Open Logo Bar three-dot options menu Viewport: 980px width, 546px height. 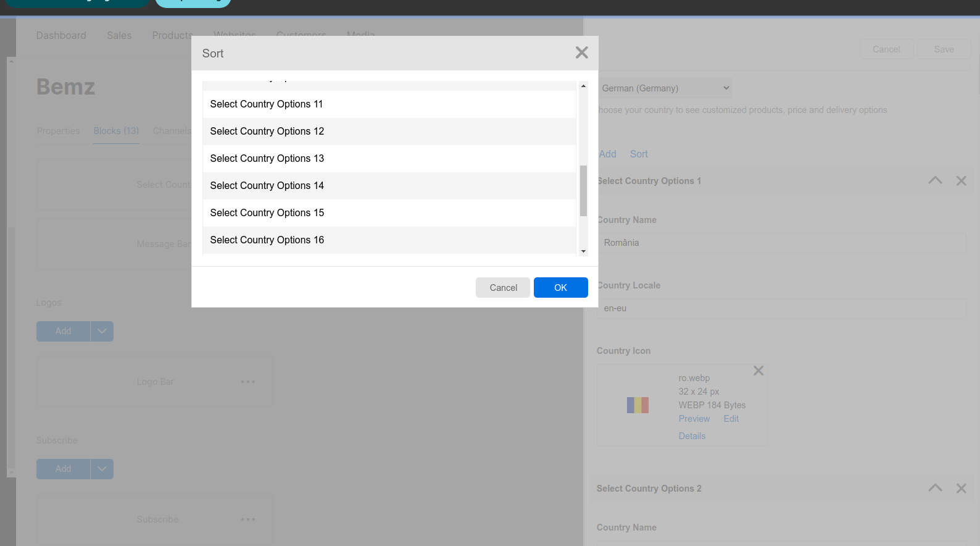click(x=248, y=382)
